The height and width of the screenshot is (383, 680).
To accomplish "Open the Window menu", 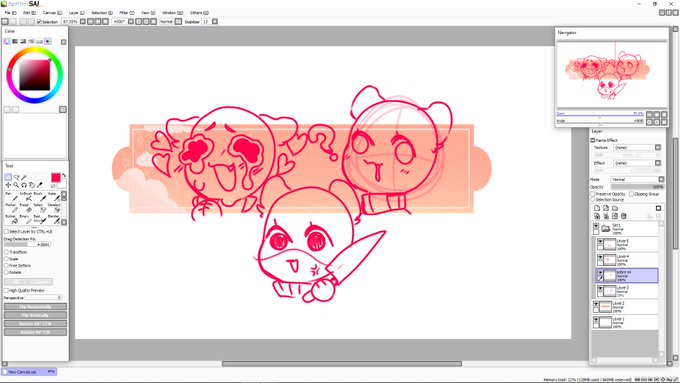I will coord(173,13).
